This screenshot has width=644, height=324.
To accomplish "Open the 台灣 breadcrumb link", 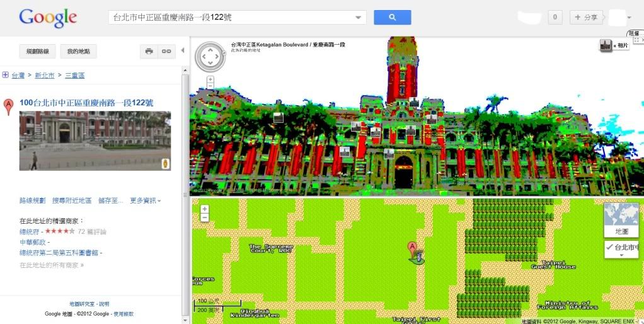I will [x=18, y=76].
